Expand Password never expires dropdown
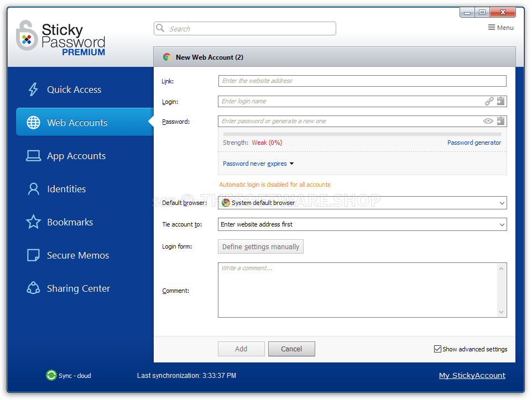Screen dimensions: 532x400 [x=258, y=164]
